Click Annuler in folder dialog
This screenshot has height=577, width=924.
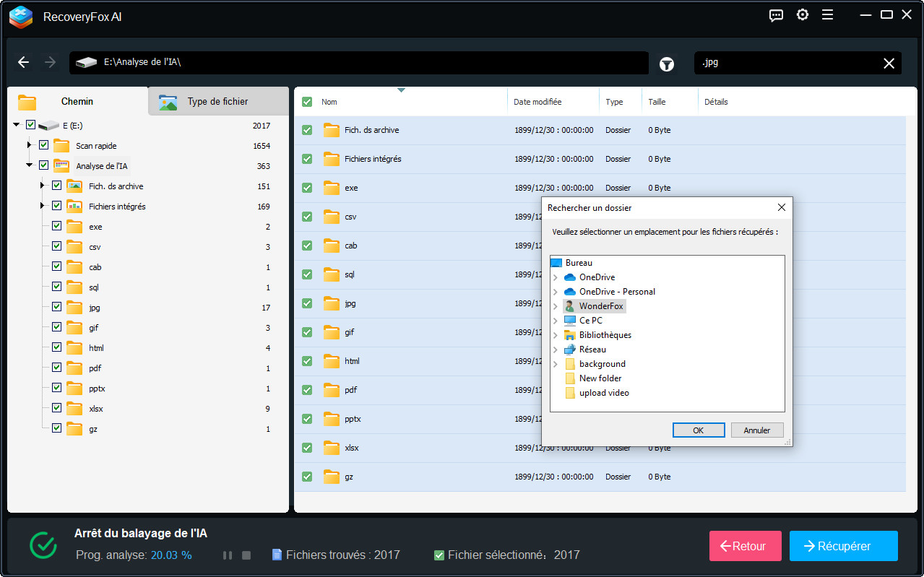click(757, 430)
